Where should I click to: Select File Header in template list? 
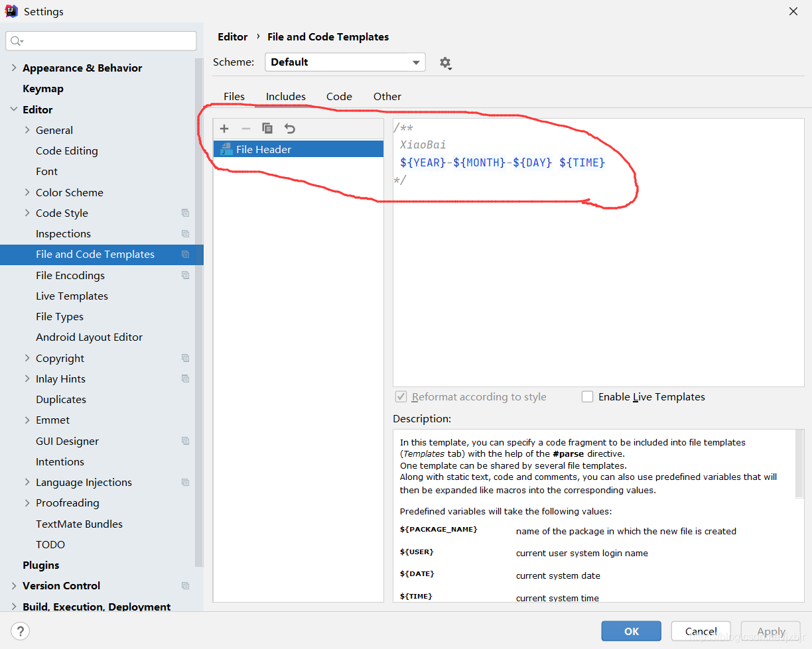[299, 149]
